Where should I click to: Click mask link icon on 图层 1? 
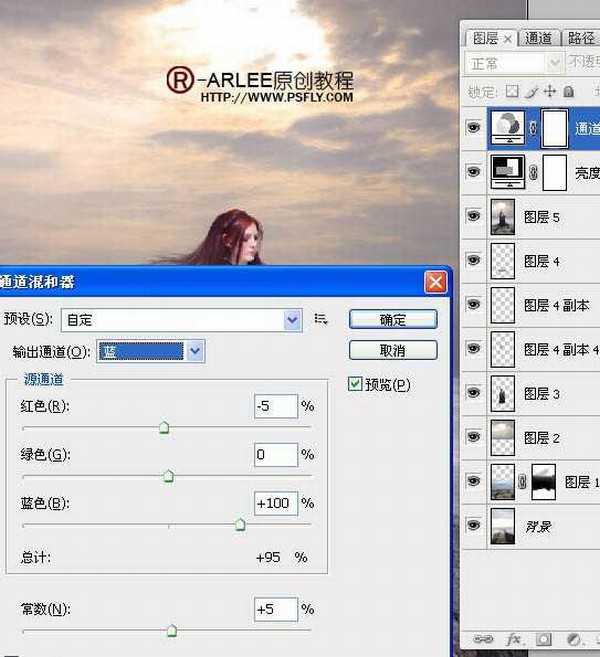[x=522, y=481]
